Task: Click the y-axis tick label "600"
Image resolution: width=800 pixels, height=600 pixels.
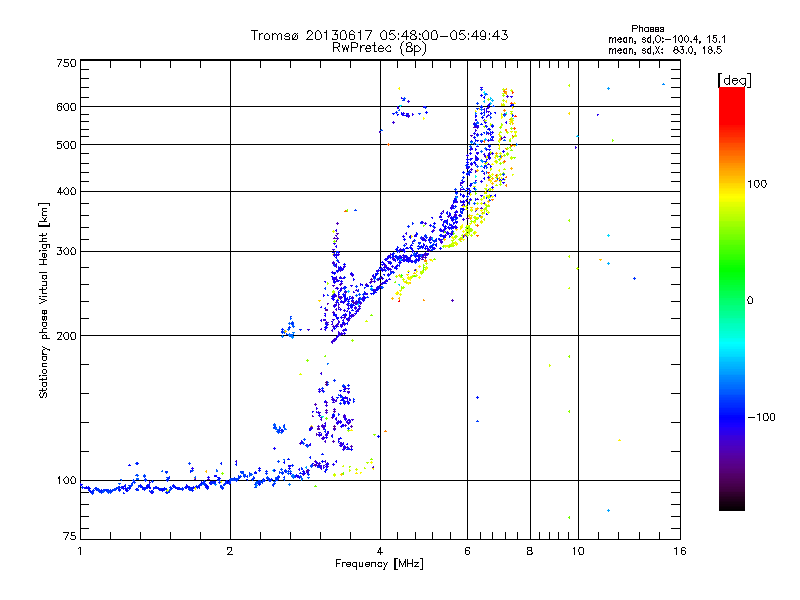Action: click(66, 107)
